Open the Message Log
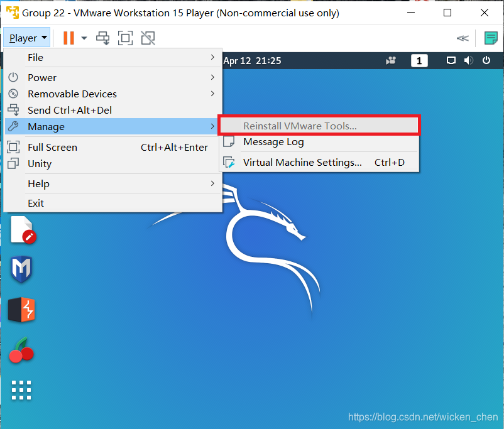 click(319, 142)
